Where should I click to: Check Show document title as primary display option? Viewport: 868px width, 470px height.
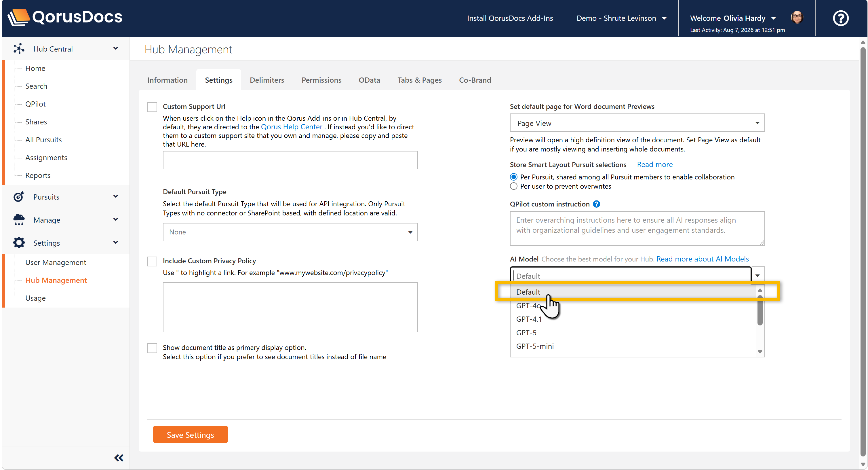click(152, 348)
